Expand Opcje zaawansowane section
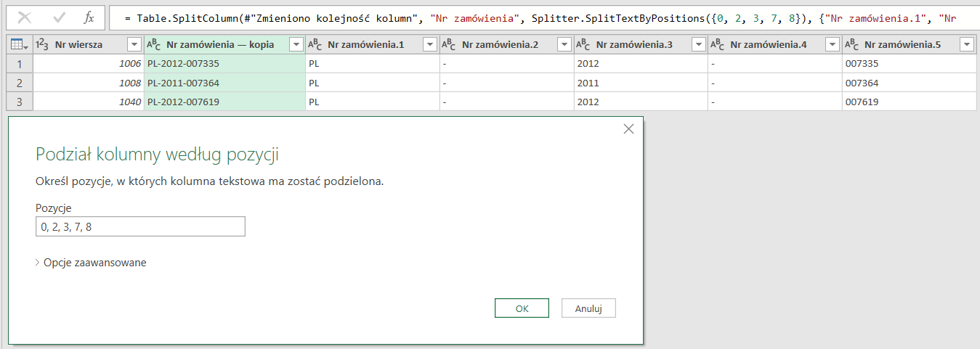Screen dimensions: 980x349 click(91, 263)
